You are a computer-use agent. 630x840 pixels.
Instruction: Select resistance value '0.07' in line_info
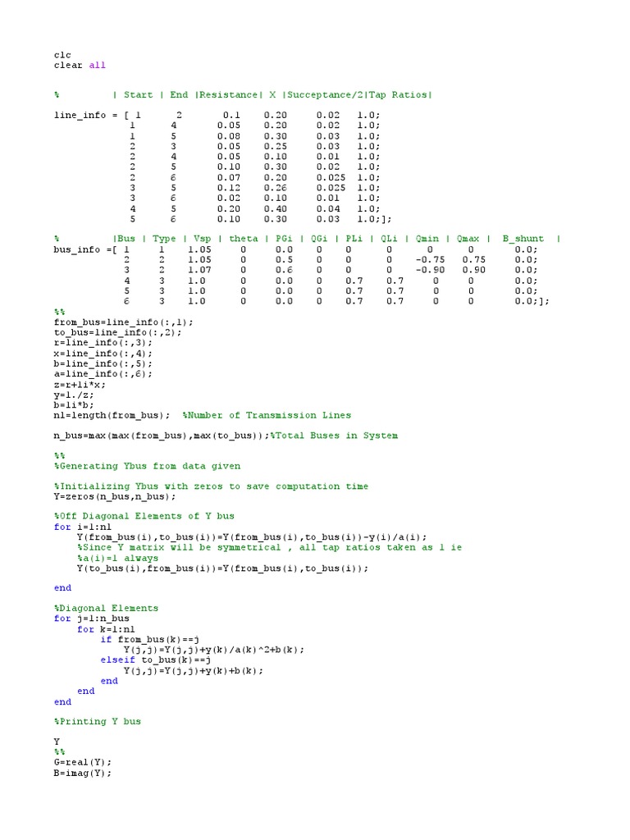tap(229, 178)
